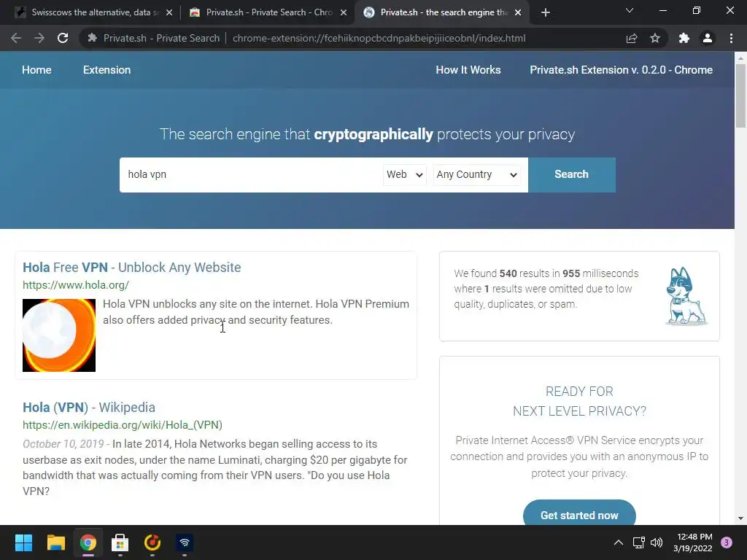Expand the Web search type dropdown
Screen dimensions: 747x560
(404, 175)
